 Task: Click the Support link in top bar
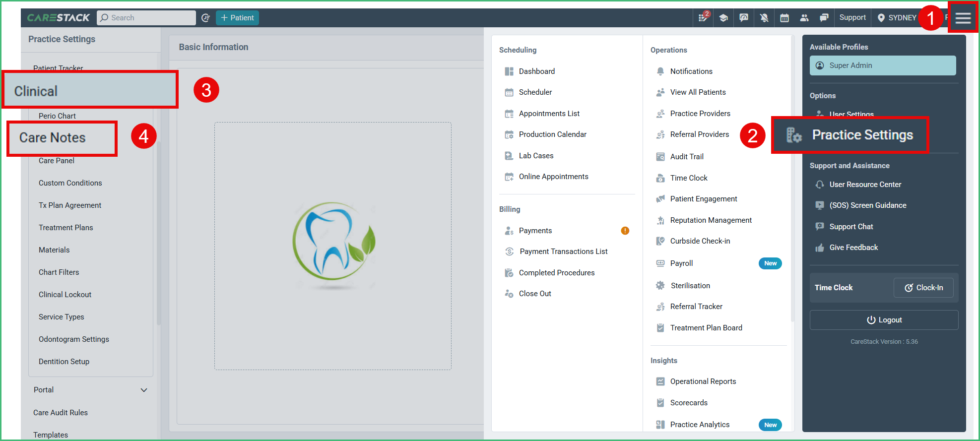(x=852, y=17)
